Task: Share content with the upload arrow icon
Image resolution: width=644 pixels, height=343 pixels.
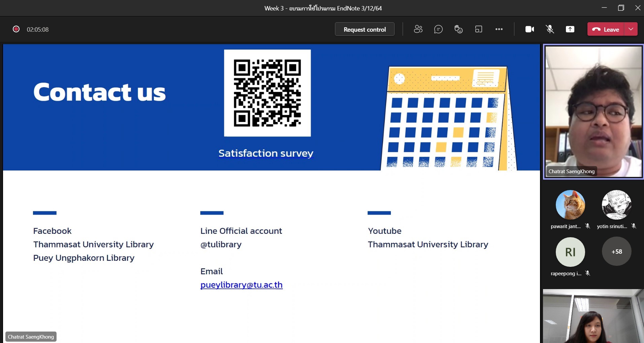Action: [x=570, y=29]
